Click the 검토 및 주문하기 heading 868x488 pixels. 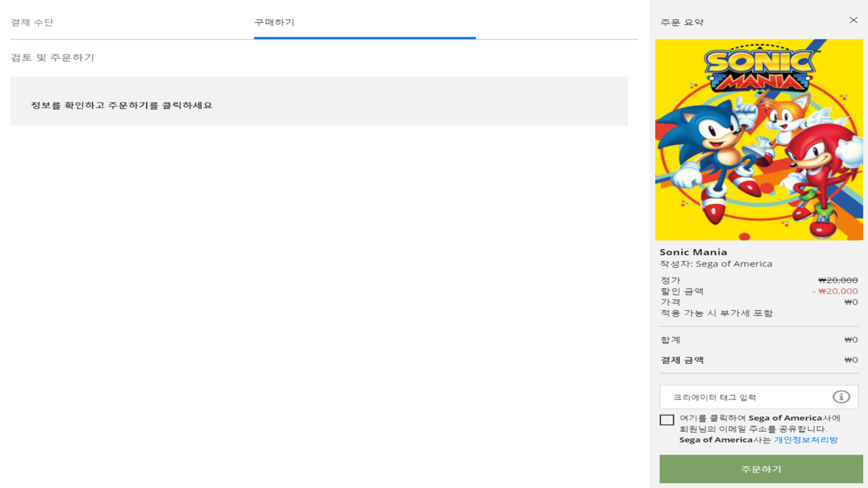[x=52, y=58]
